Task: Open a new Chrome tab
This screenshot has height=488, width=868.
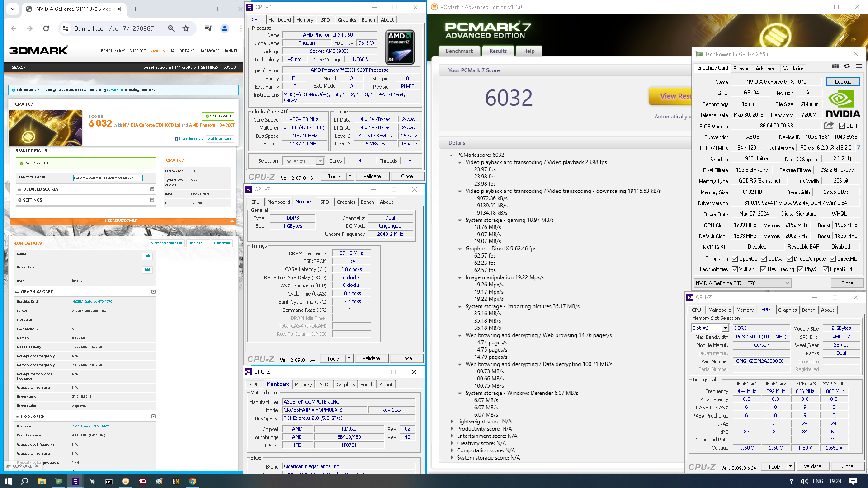Action: [135, 9]
